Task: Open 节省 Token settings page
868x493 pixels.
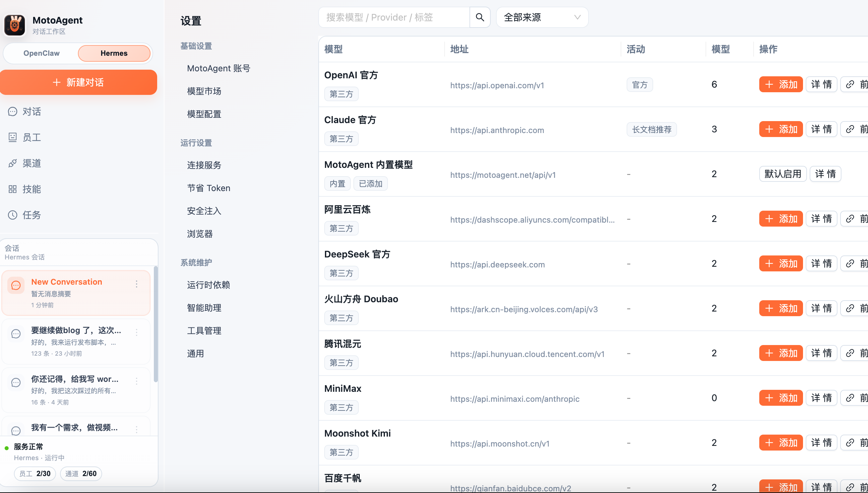Action: (x=209, y=188)
